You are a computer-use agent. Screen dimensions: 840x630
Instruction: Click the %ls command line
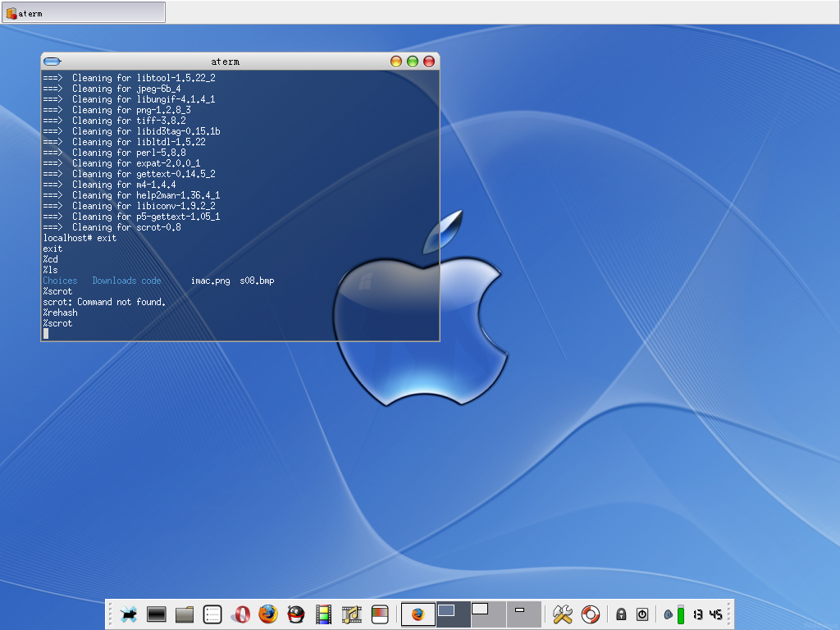tap(50, 270)
